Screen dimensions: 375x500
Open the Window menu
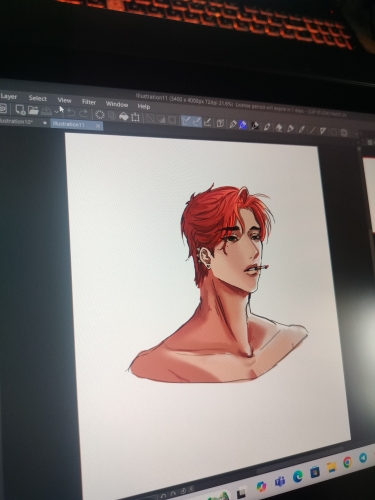pyautogui.click(x=117, y=104)
